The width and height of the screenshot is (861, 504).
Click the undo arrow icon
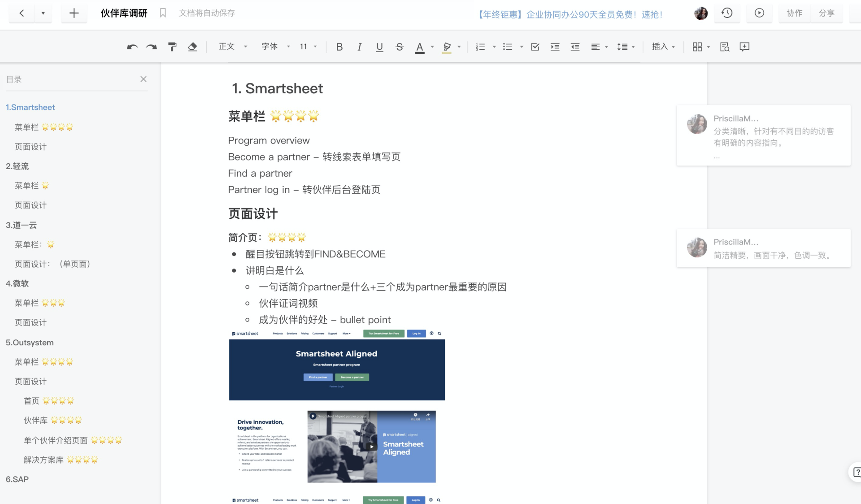[132, 47]
